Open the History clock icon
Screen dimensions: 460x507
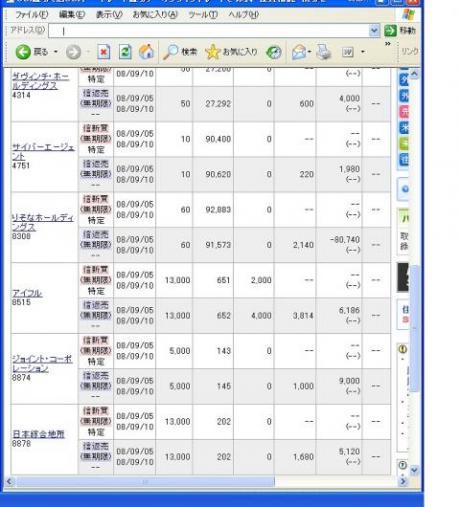click(x=274, y=52)
